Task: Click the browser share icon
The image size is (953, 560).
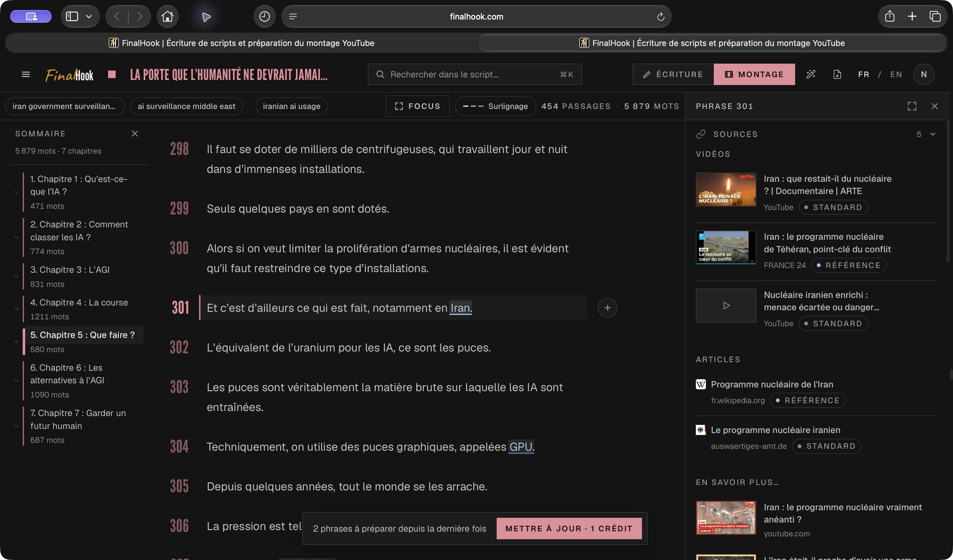Action: 890,16
